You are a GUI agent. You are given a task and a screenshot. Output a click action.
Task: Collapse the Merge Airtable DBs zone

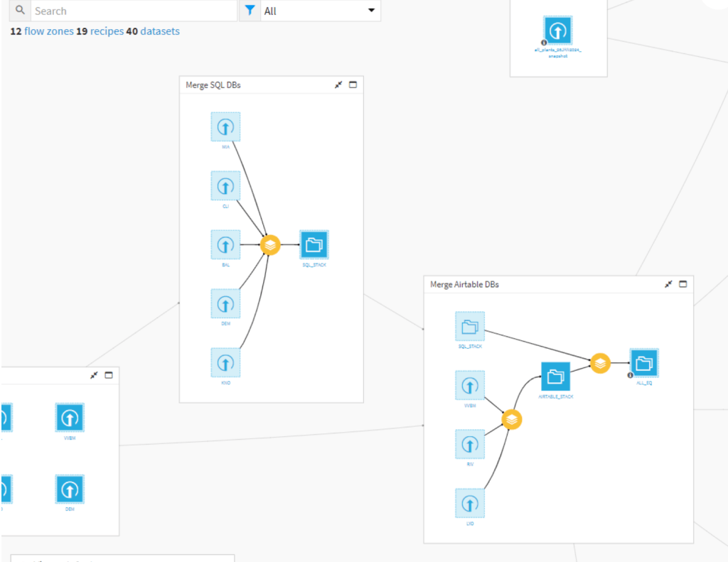[668, 284]
